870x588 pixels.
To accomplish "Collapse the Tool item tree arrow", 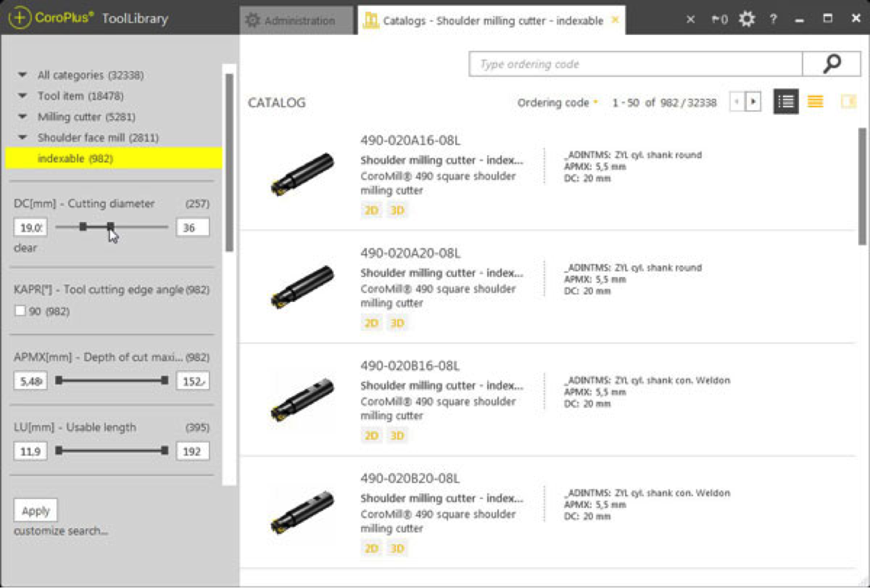I will (x=23, y=96).
